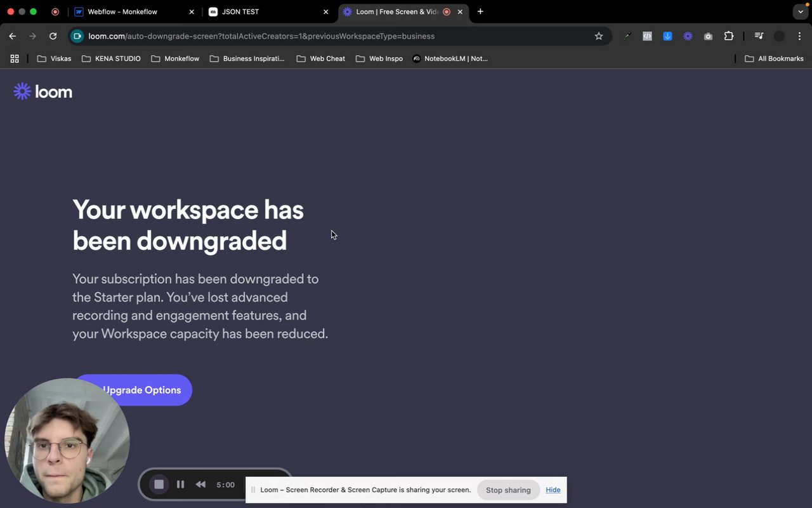The image size is (812, 508).
Task: Go back using the browser back arrow
Action: coord(12,36)
